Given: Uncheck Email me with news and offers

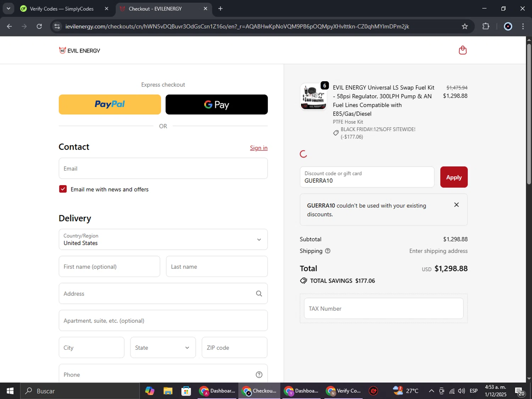Looking at the screenshot, I should 63,189.
